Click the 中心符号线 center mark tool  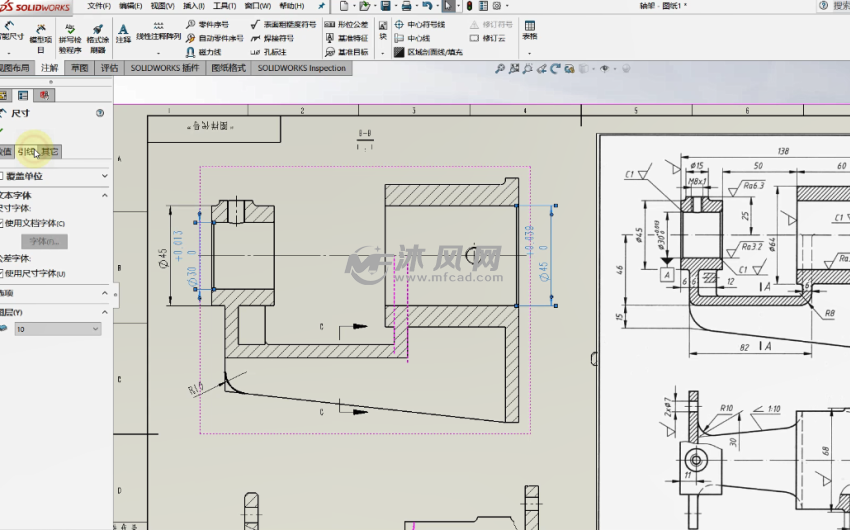click(420, 24)
